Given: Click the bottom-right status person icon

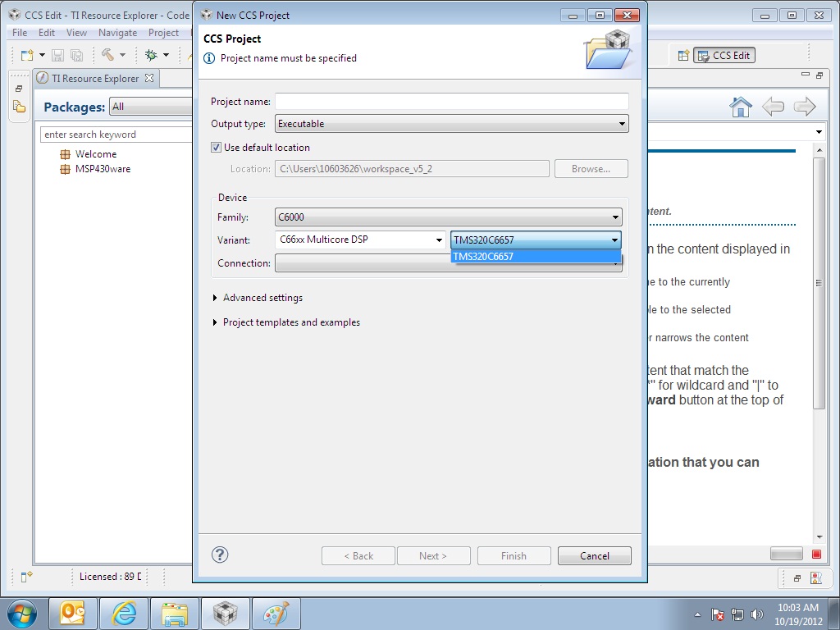Looking at the screenshot, I should coord(816,577).
